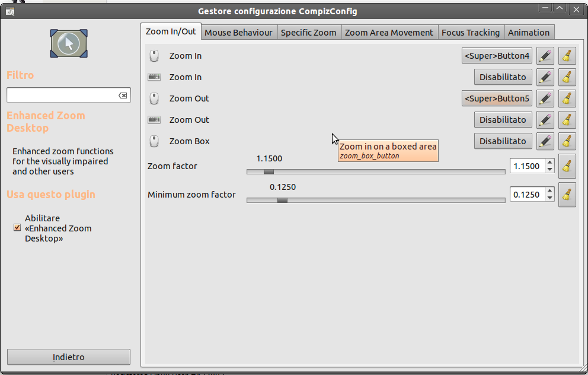Edit Zoom Box binding with pencil icon
The height and width of the screenshot is (375, 588).
pos(545,141)
